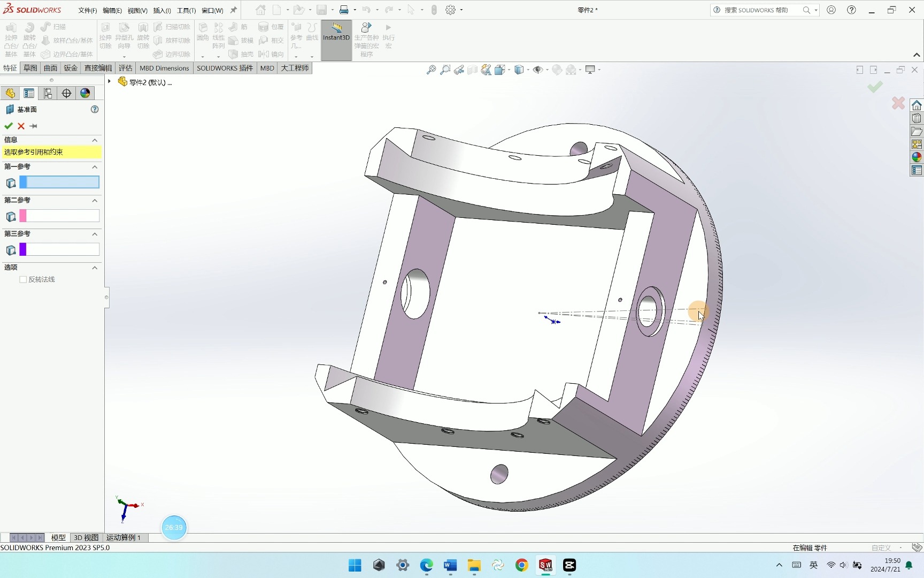Switch to the 草图 ribbon tab
The image size is (924, 578).
point(30,68)
